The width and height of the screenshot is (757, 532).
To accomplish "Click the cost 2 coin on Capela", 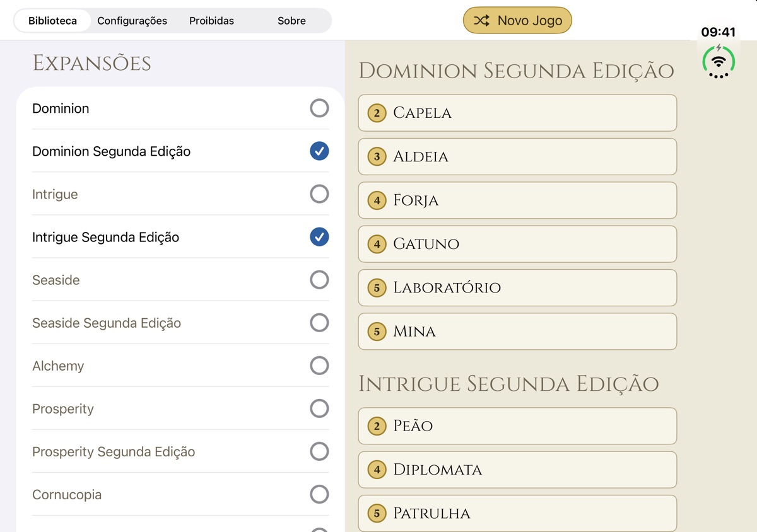I will (377, 113).
